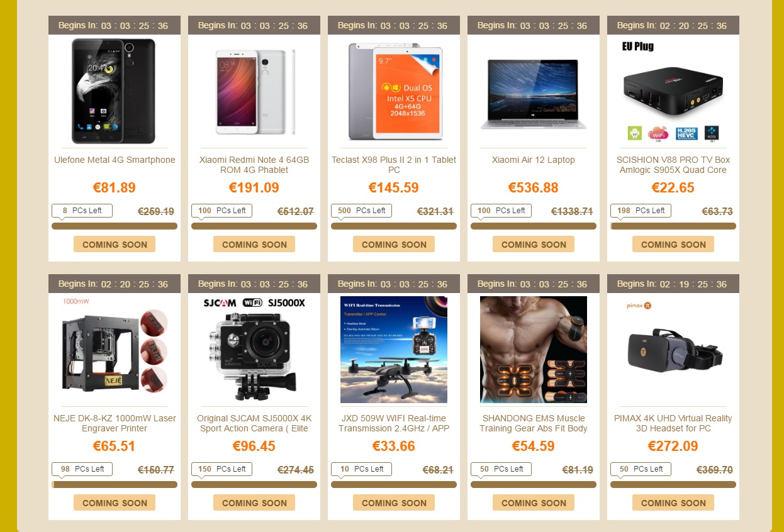
Task: View the SCISHION V88 PRO TV Box image
Action: click(673, 91)
